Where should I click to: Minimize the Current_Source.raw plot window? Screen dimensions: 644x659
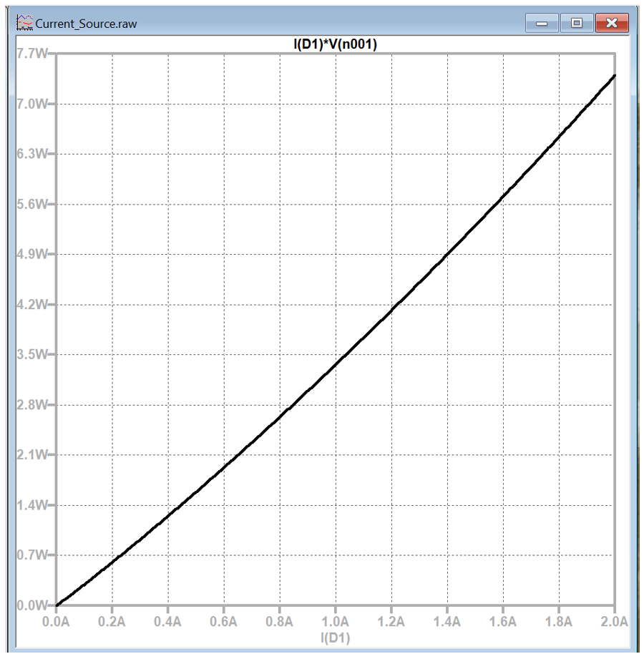(542, 23)
